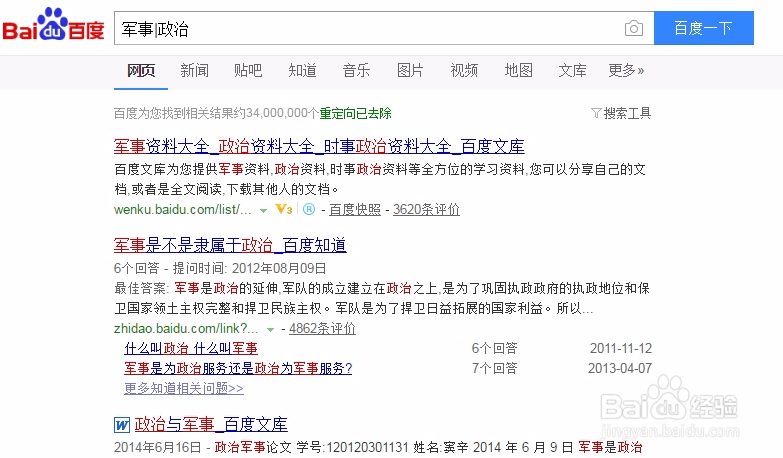The height and width of the screenshot is (458, 783).
Task: Open the V3 credibility badge on the wenku result
Action: click(284, 209)
